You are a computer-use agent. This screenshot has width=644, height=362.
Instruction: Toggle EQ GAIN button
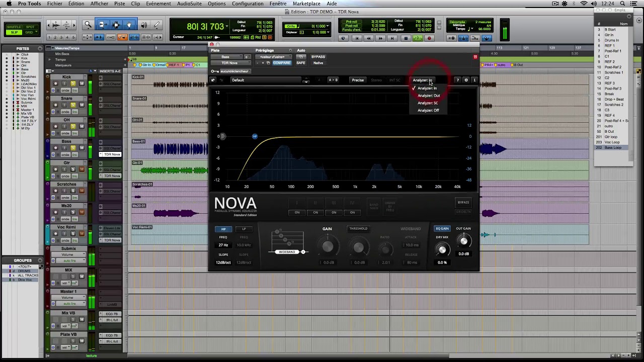coord(442,229)
